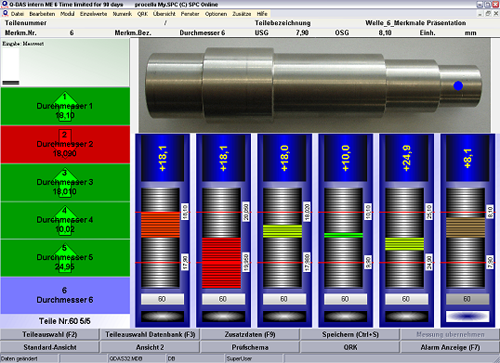Open the Optionen menu

point(216,14)
